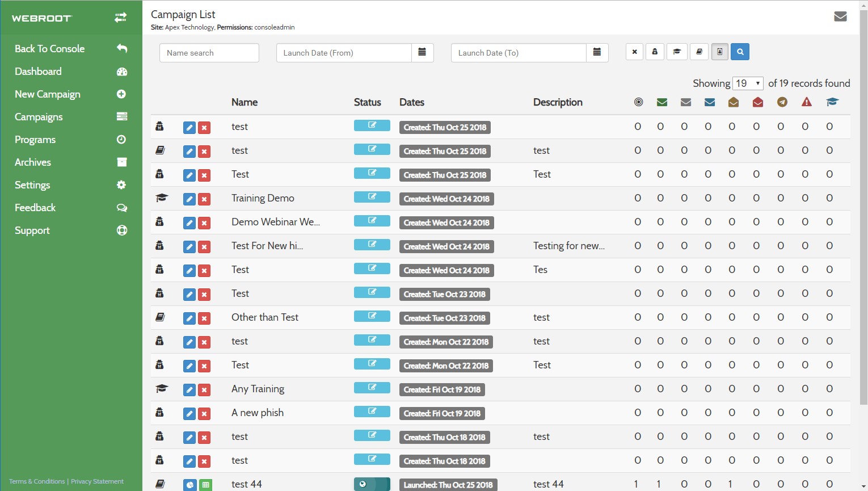This screenshot has width=868, height=491.
Task: Open calendar for Launch Date (From)
Action: coord(422,53)
